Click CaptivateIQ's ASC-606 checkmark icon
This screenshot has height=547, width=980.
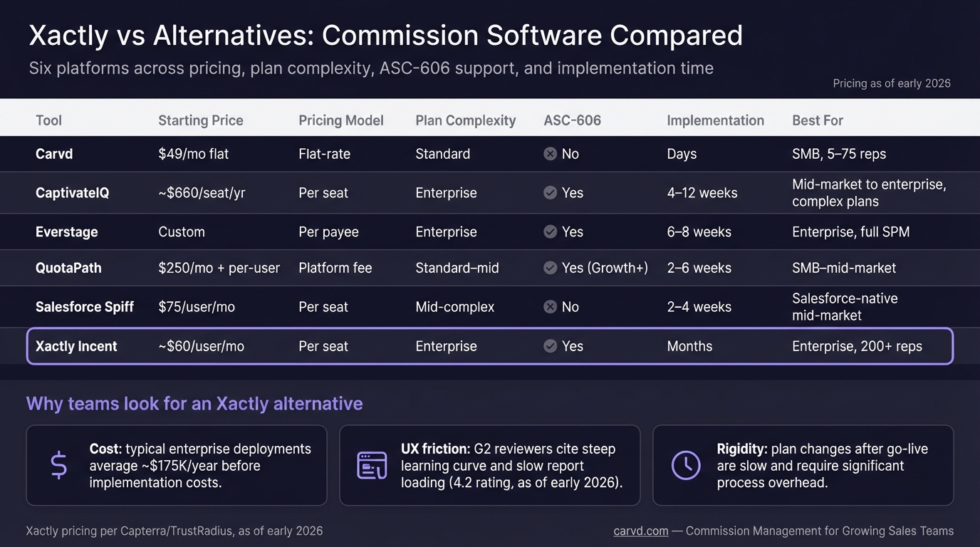[x=550, y=193]
